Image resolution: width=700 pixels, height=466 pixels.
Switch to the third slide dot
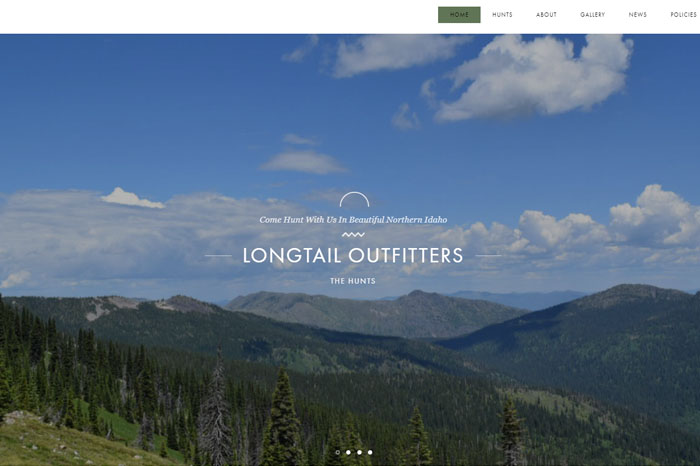click(359, 452)
